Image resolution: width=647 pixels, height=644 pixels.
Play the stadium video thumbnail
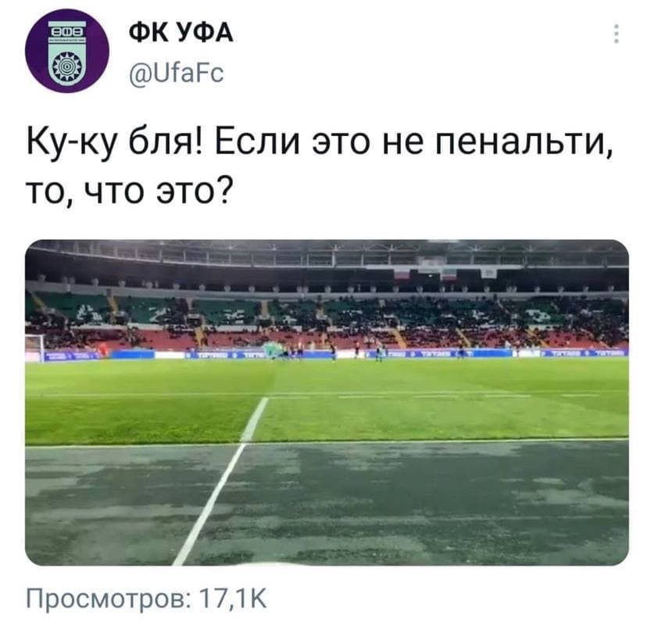(327, 402)
